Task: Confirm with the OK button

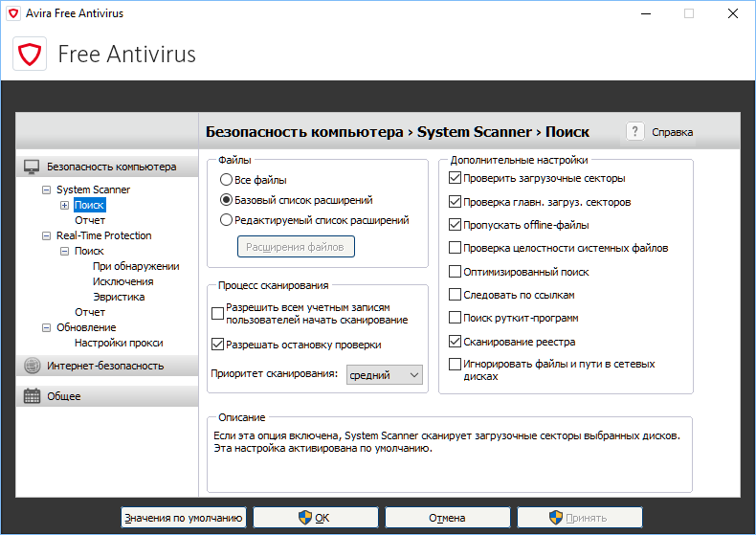Action: (x=316, y=518)
